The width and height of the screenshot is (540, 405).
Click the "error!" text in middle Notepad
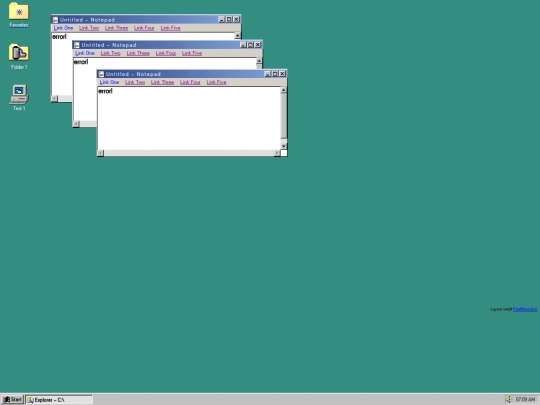point(81,62)
